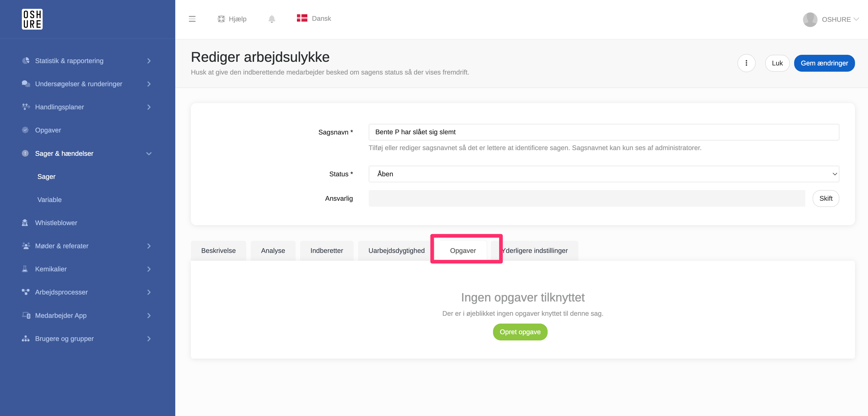868x416 pixels.
Task: Open the three-dot more options menu
Action: point(746,63)
